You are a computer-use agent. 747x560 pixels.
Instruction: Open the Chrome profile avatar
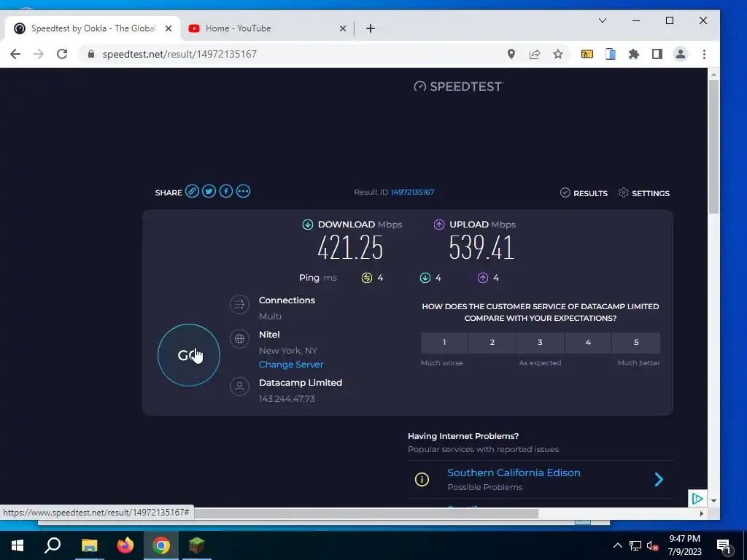(x=681, y=54)
